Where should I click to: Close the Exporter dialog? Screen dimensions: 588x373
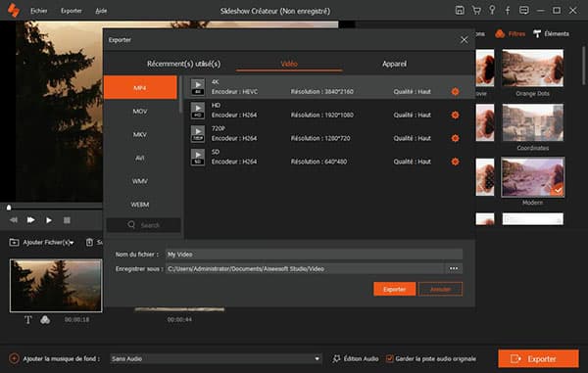[465, 40]
